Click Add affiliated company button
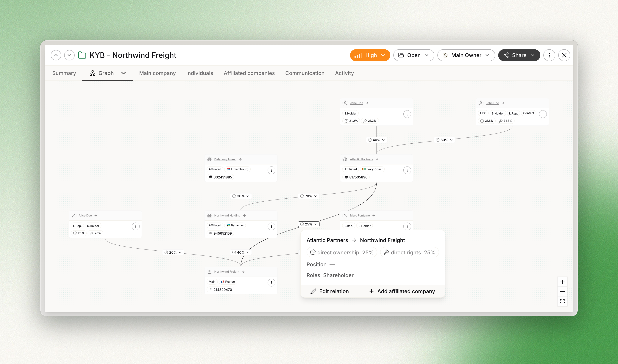This screenshot has width=618, height=364. [x=402, y=291]
